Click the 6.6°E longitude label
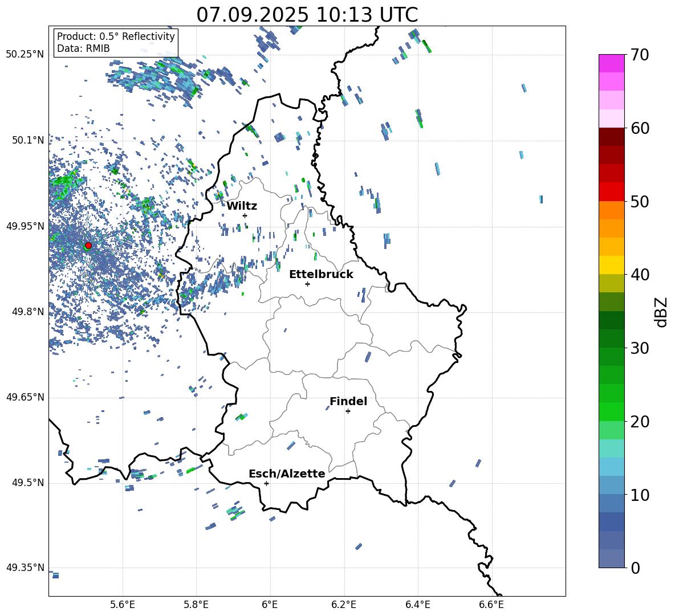The width and height of the screenshot is (675, 616). (x=491, y=605)
